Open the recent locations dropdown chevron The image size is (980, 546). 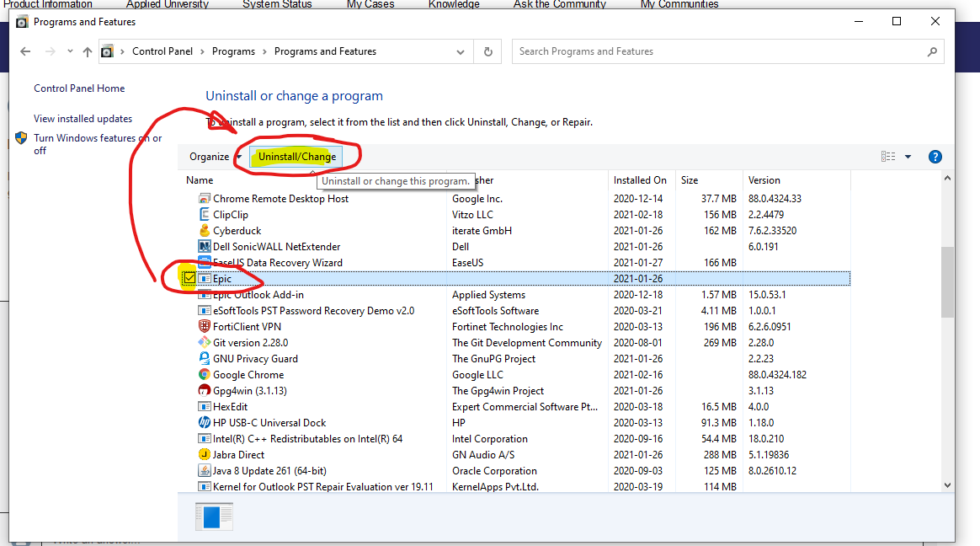click(70, 51)
